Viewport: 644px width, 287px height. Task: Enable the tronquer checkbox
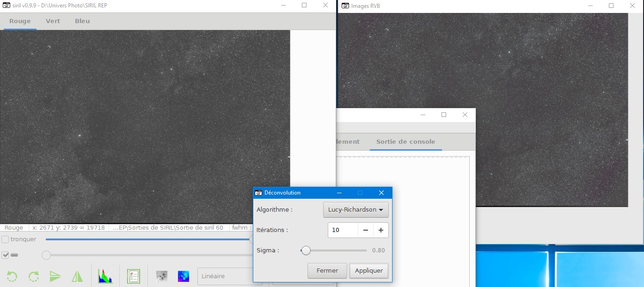point(5,239)
